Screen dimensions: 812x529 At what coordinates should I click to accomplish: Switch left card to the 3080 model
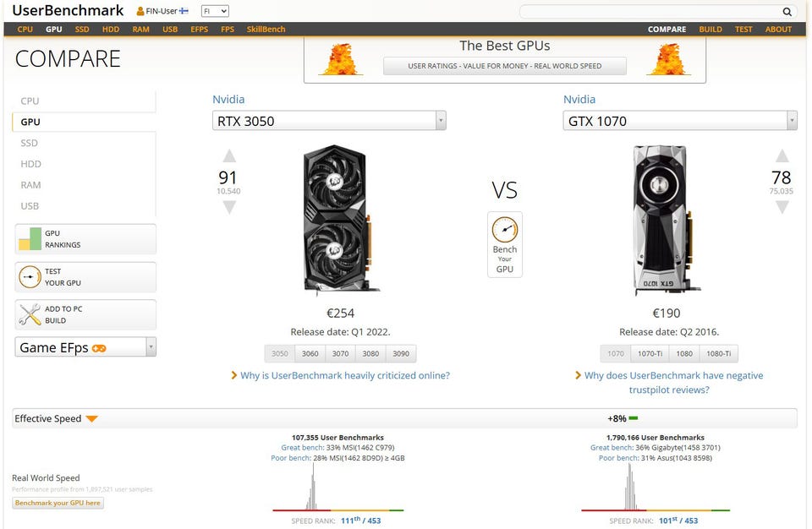tap(370, 353)
